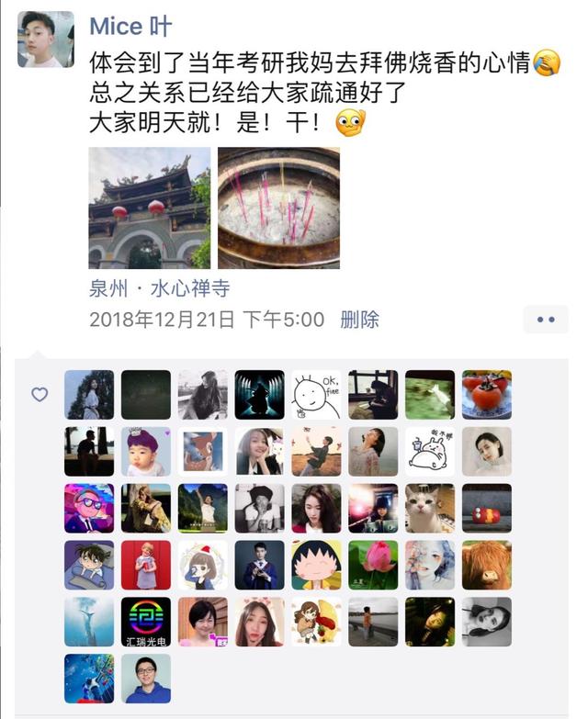This screenshot has height=719, width=588.
Task: Tap the 汇瑞光电 logo avatar
Action: pos(146,622)
